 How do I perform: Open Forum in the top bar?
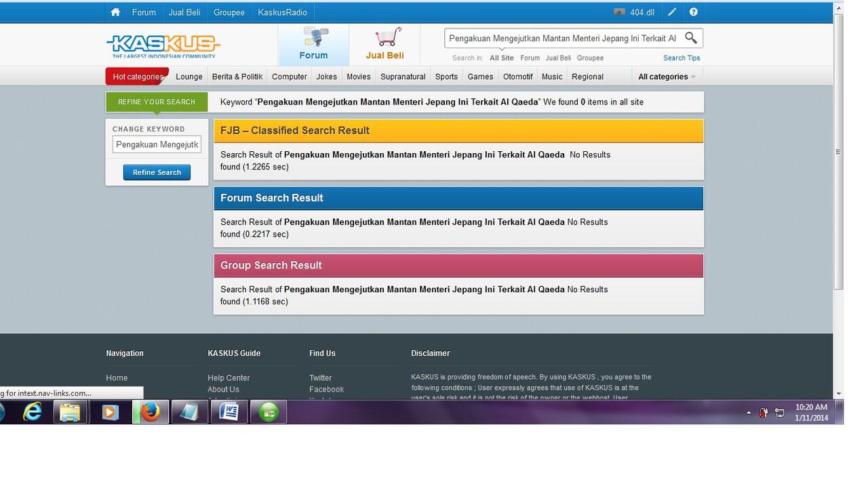(144, 12)
